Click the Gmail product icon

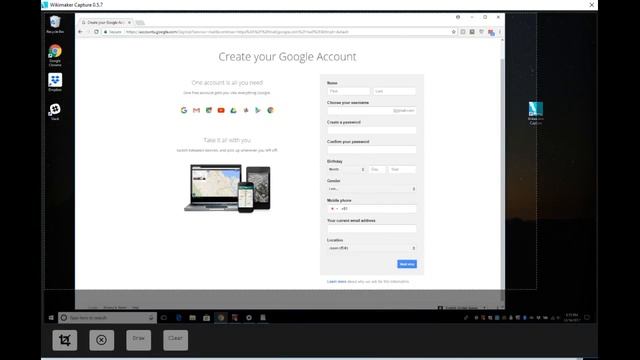point(196,110)
